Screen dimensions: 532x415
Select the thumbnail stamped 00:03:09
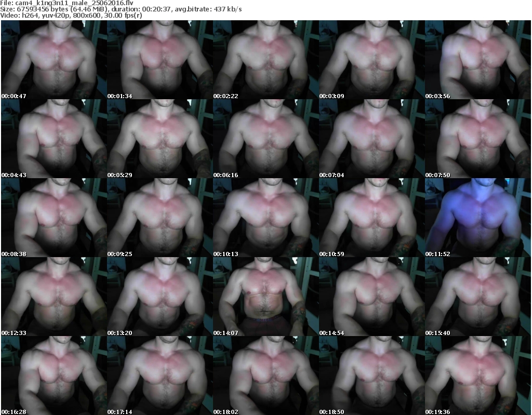click(372, 60)
